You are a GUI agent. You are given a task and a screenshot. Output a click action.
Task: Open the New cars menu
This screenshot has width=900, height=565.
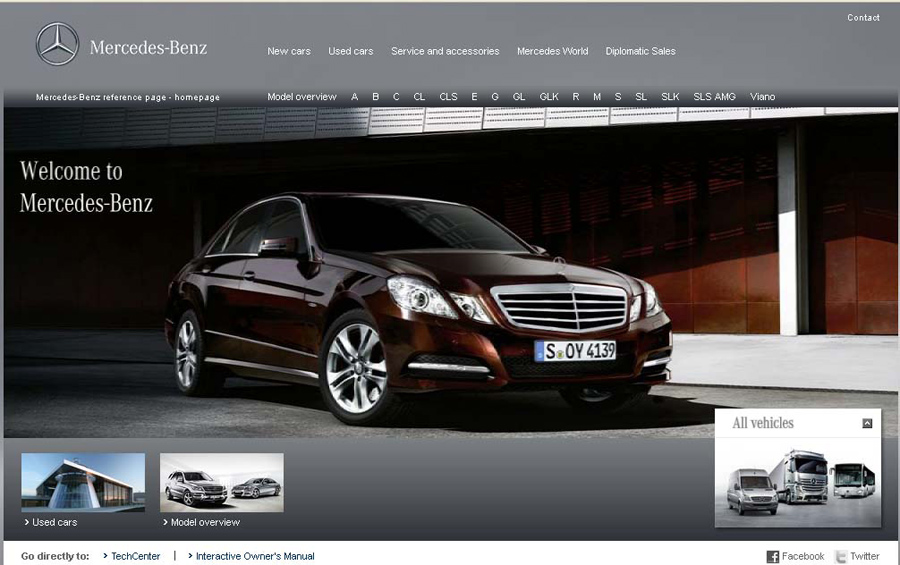coord(289,51)
